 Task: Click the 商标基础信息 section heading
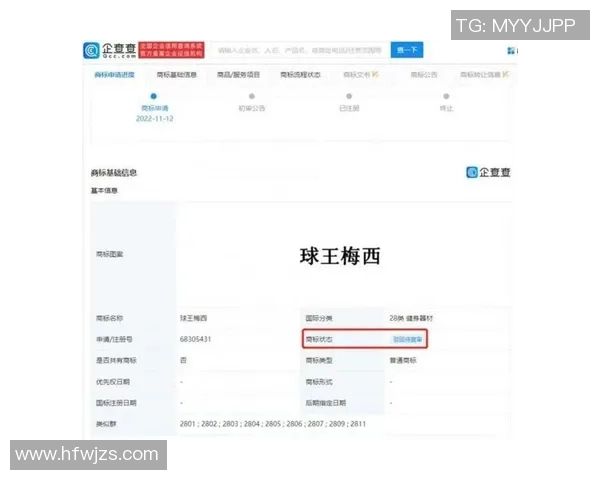[114, 173]
